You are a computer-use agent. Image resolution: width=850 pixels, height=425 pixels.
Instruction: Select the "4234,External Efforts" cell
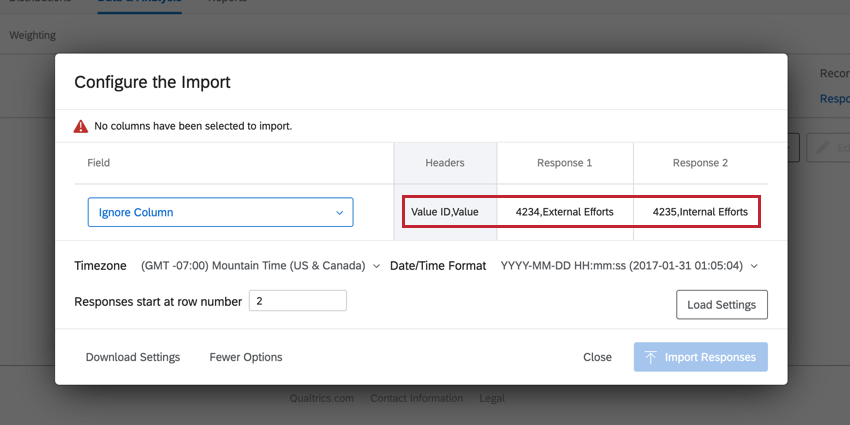pyautogui.click(x=565, y=212)
